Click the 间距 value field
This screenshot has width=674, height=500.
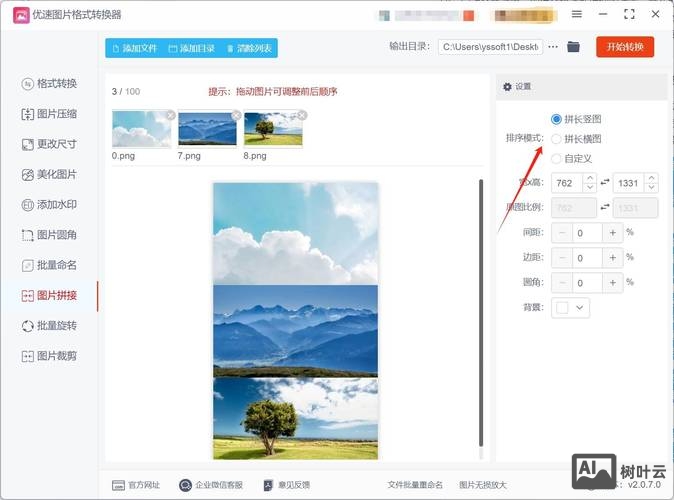587,233
